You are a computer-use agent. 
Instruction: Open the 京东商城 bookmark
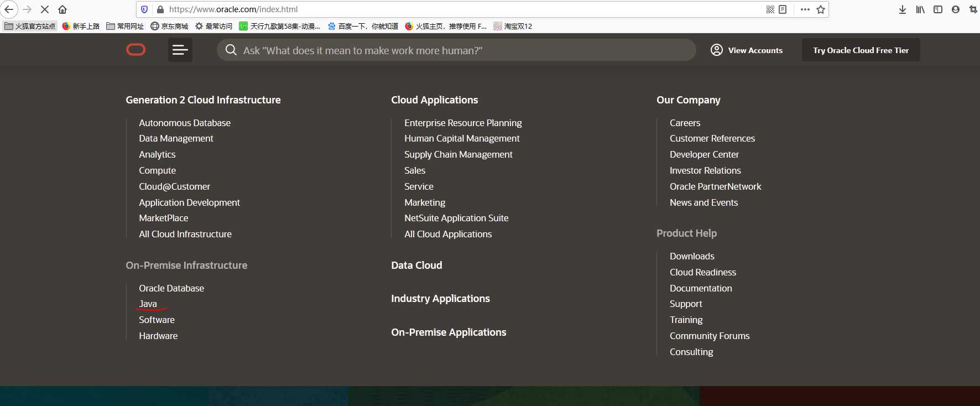coord(170,26)
